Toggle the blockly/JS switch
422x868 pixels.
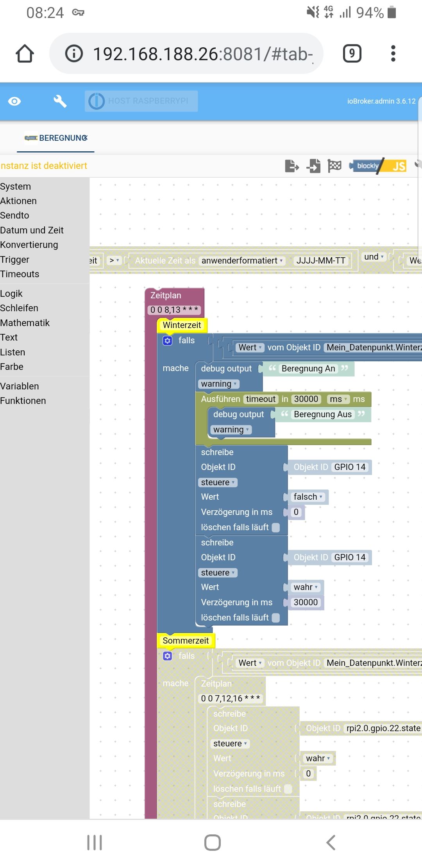click(378, 166)
